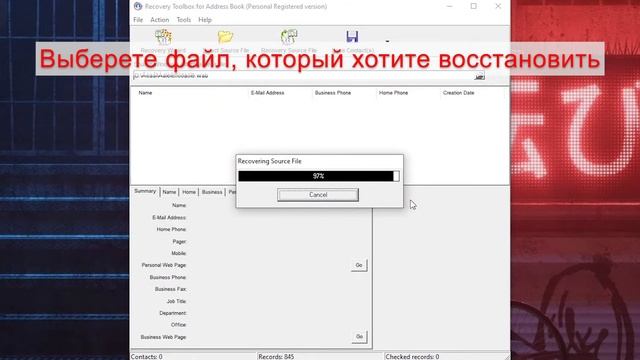Click the 97% recovery progress bar

[319, 176]
